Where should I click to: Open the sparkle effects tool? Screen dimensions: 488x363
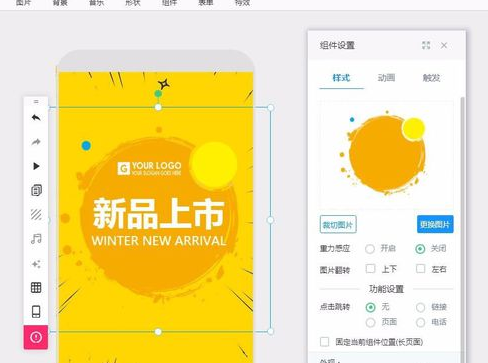36,264
